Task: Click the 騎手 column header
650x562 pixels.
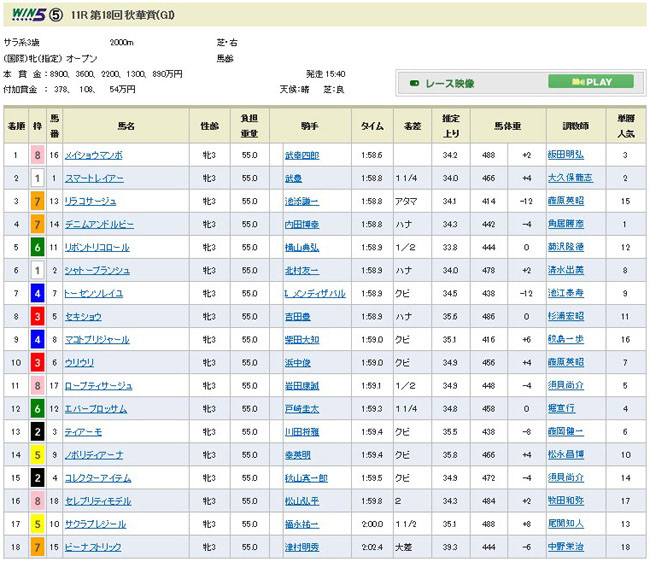Action: (x=314, y=126)
